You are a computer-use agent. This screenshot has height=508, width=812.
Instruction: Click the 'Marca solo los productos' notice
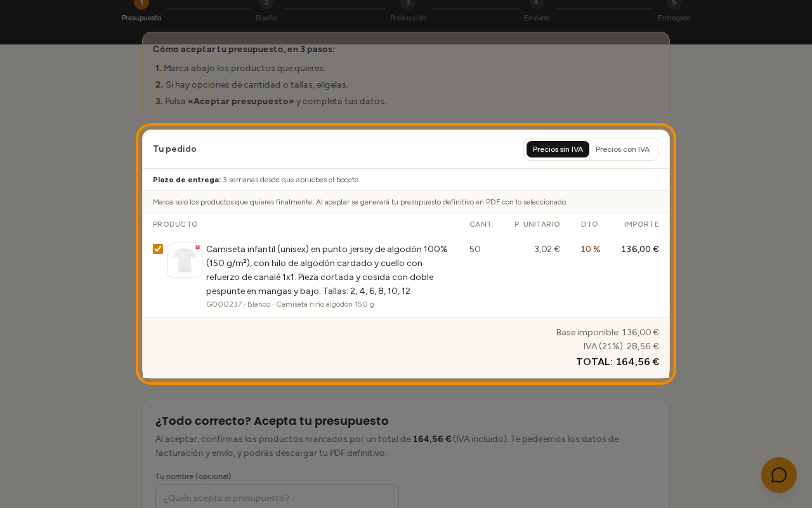coord(360,202)
